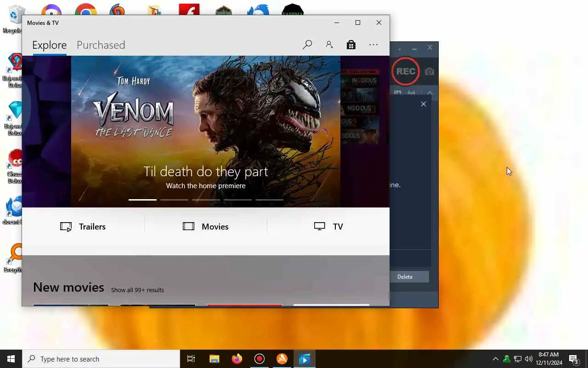Switch to the Explore tab
This screenshot has height=368, width=588.
pyautogui.click(x=49, y=45)
